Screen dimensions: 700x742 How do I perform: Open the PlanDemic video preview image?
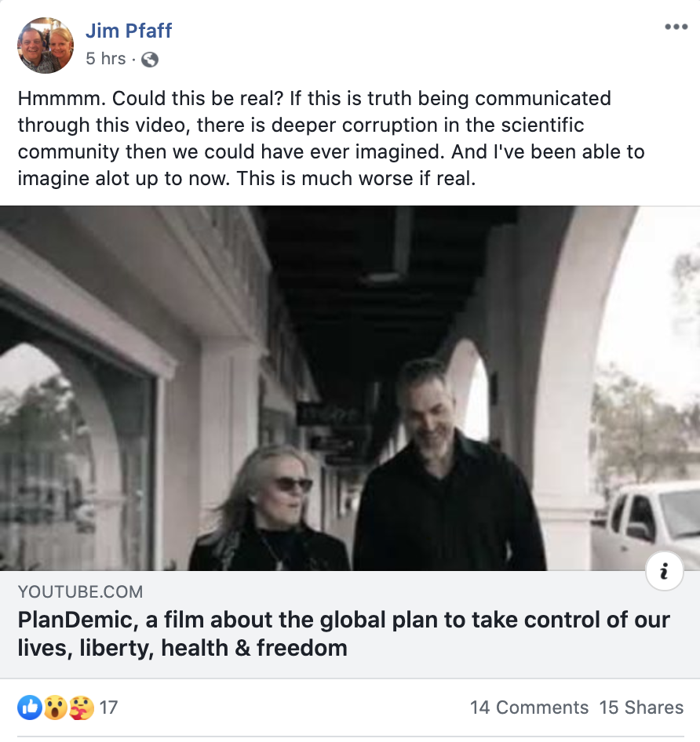tap(350, 388)
